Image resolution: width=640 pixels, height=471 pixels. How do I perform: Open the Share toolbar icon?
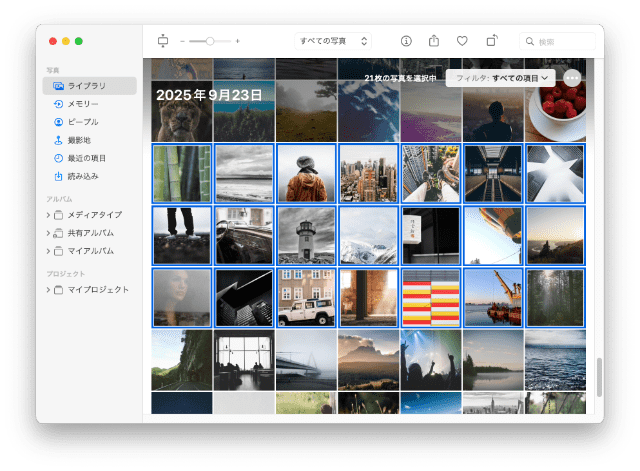(x=434, y=41)
